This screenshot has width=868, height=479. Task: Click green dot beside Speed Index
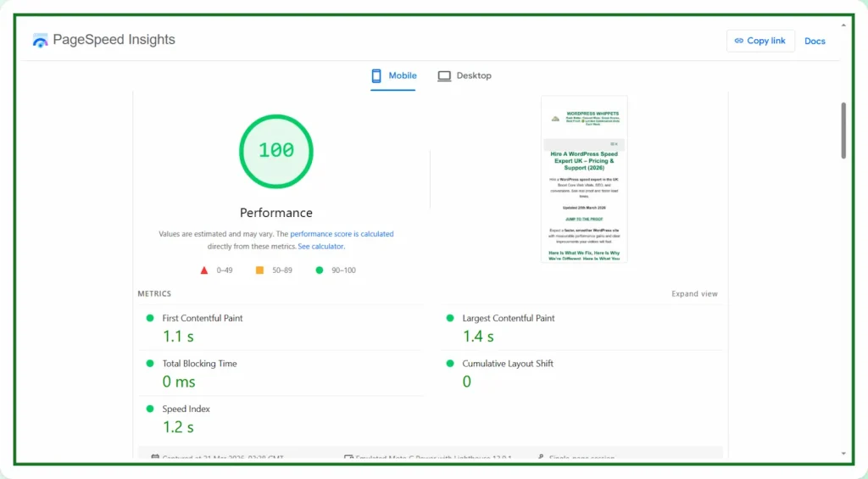[149, 409]
